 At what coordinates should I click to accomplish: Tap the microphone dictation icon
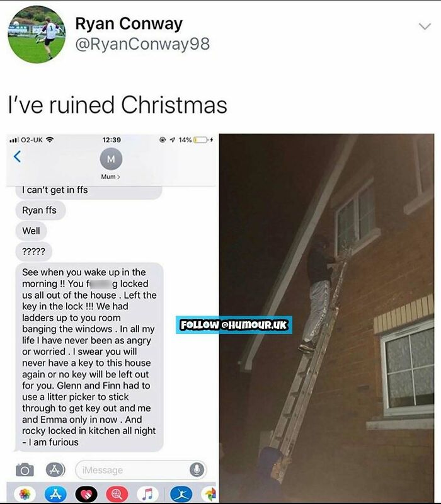point(197,470)
